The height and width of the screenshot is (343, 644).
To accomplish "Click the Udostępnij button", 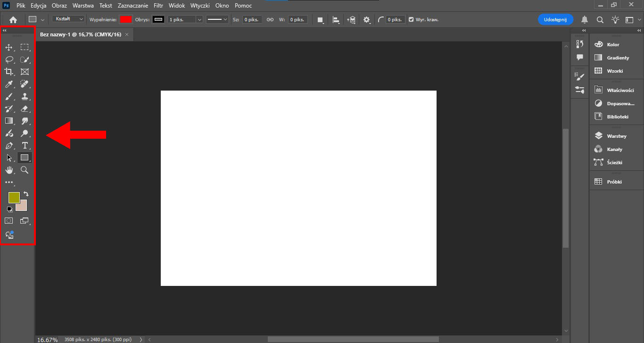I will [x=555, y=19].
